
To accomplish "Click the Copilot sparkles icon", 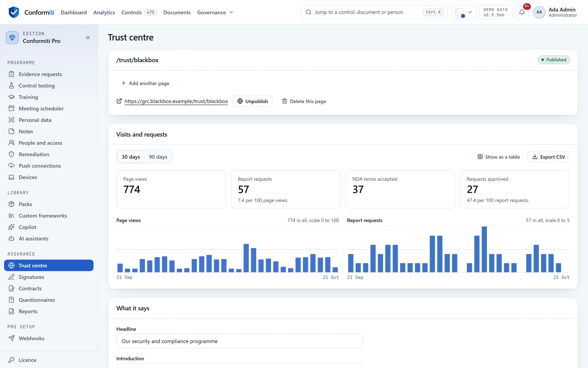I will (12, 227).
